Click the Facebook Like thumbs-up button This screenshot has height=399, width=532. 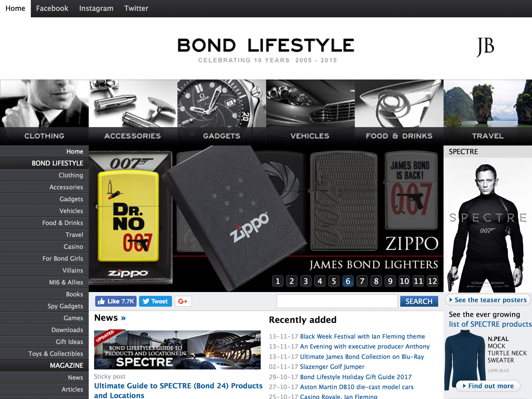pos(116,301)
